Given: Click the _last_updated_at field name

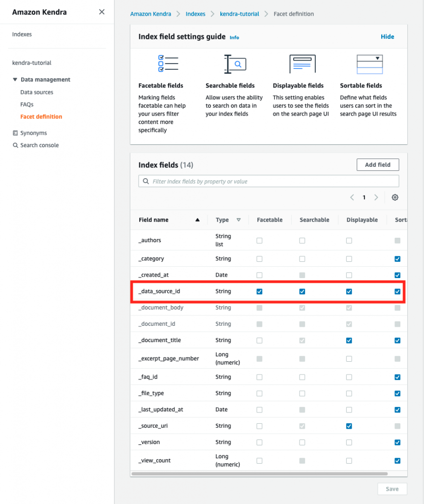Looking at the screenshot, I should 161,409.
